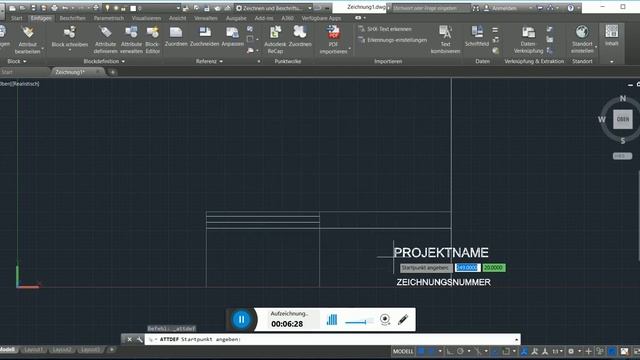Open the Parametrisch ribbon tab
Screen dimensions: 640x360
[x=109, y=18]
